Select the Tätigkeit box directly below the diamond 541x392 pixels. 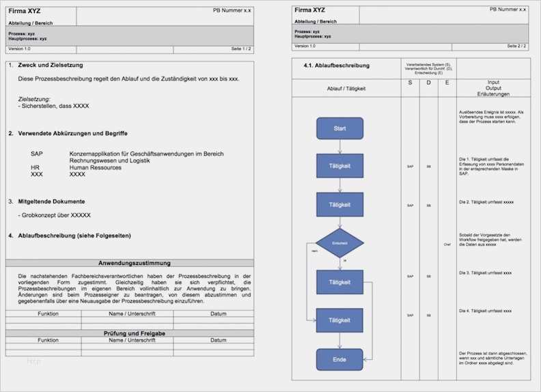tap(339, 281)
